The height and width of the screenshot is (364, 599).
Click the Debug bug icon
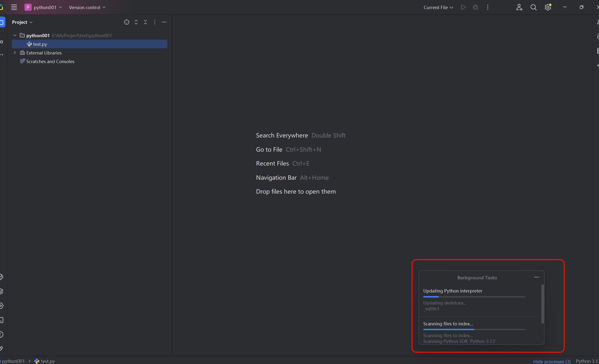[x=475, y=7]
